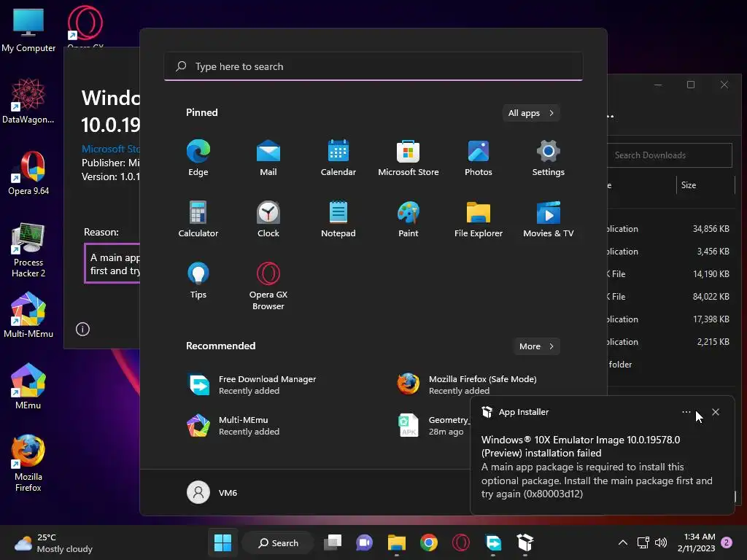Viewport: 747px width, 560px height.
Task: Select the Opera 9.64 desktop shortcut
Action: [28, 172]
